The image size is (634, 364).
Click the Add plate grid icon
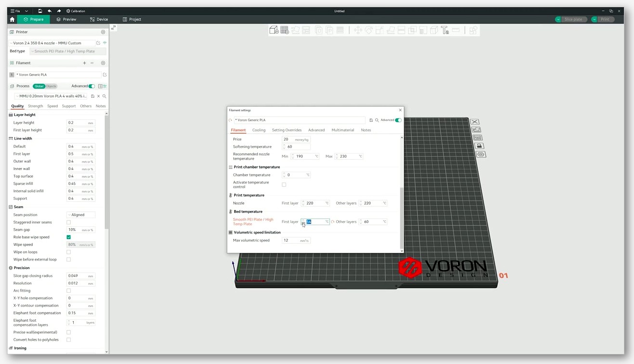tap(285, 30)
